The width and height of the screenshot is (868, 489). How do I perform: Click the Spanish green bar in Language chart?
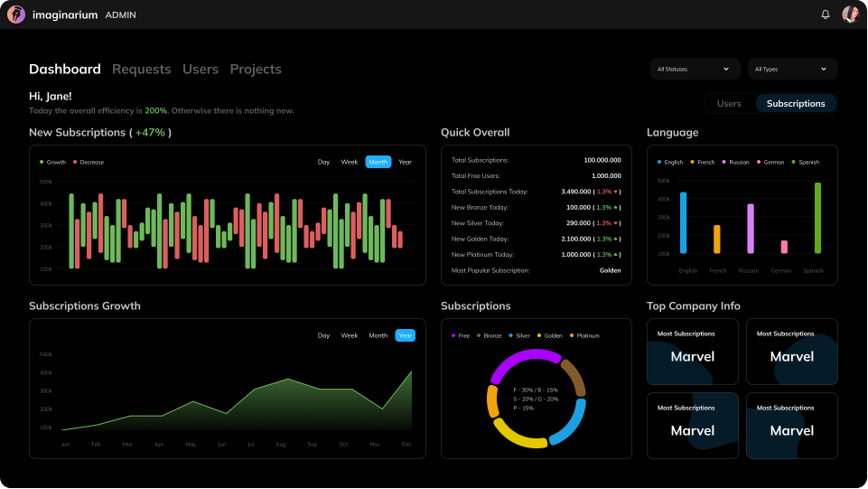coord(817,219)
